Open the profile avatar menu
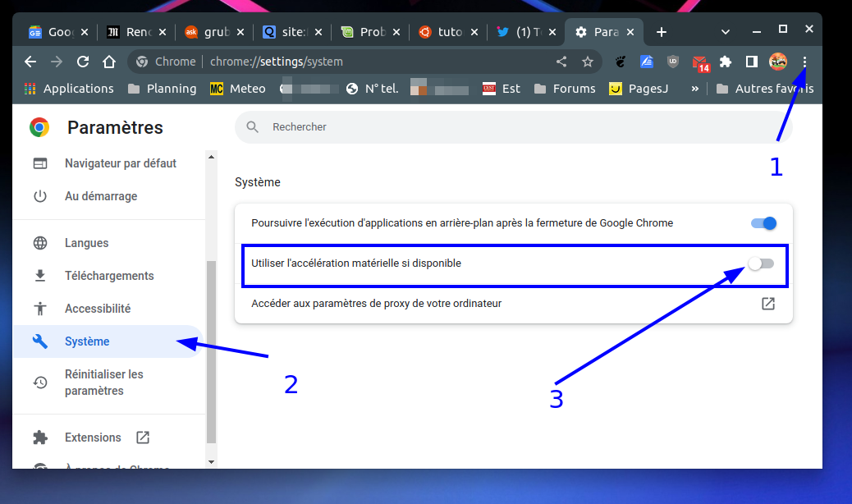This screenshot has width=852, height=504. 778,62
